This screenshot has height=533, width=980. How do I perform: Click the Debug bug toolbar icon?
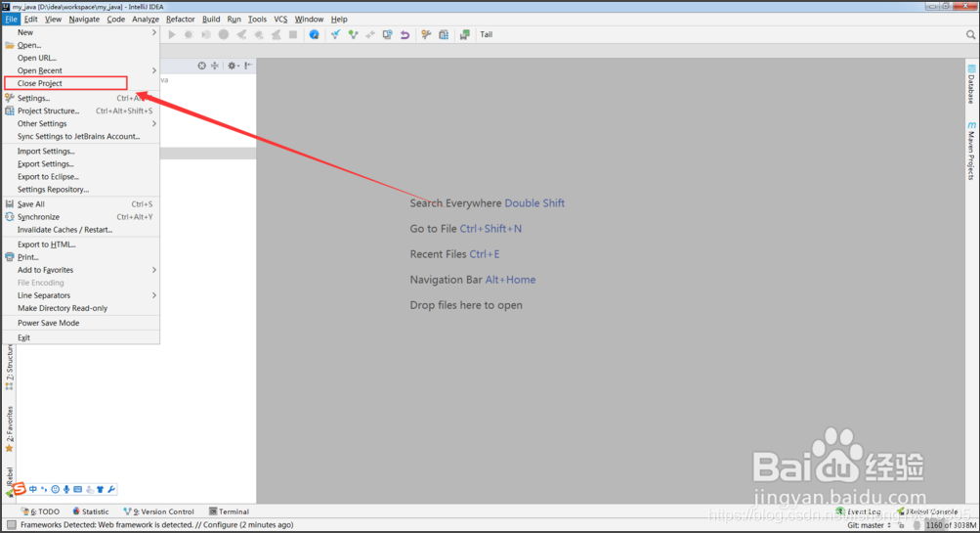point(189,34)
